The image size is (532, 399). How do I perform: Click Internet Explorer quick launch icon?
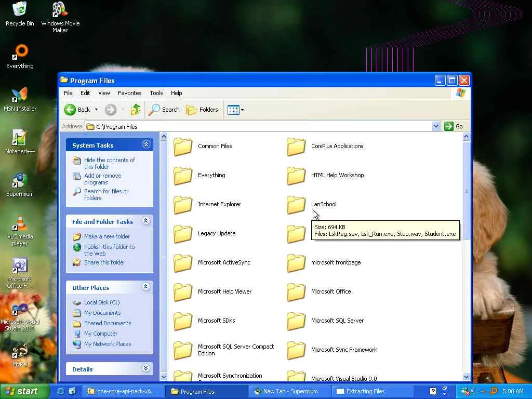(61, 391)
